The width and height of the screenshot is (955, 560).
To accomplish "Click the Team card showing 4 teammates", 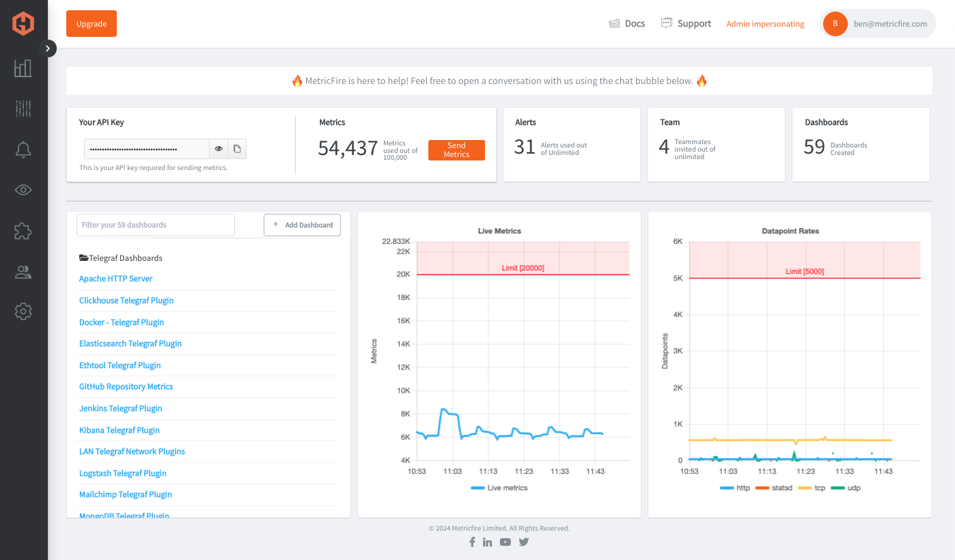I will [x=716, y=145].
